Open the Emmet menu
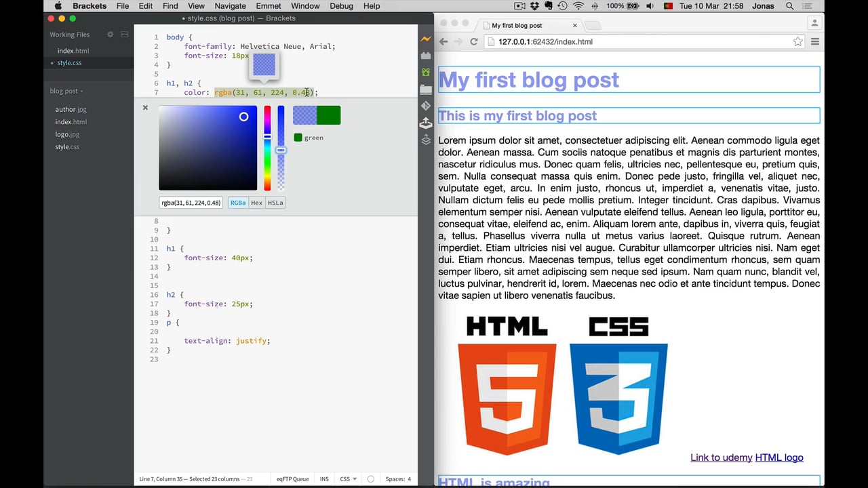This screenshot has width=868, height=488. [x=269, y=6]
